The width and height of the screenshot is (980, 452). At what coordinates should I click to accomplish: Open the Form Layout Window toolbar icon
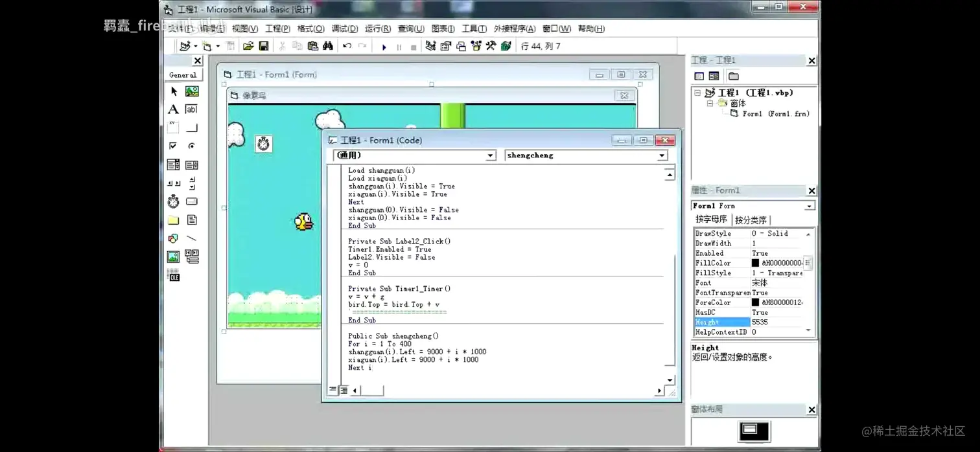click(x=461, y=46)
